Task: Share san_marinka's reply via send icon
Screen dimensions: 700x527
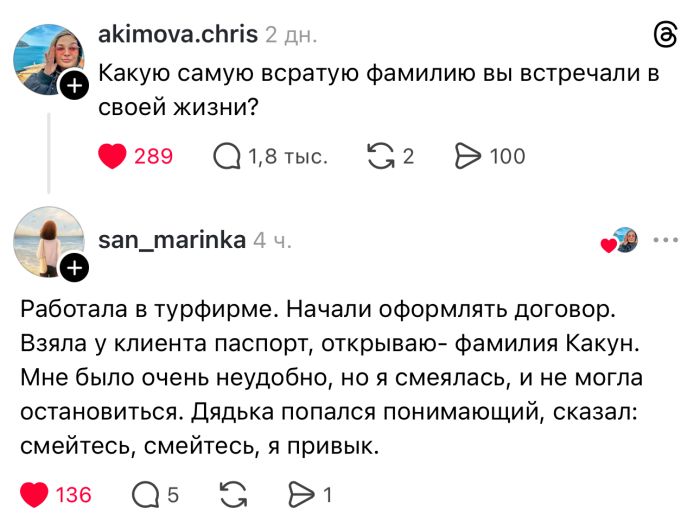Action: pos(300,494)
